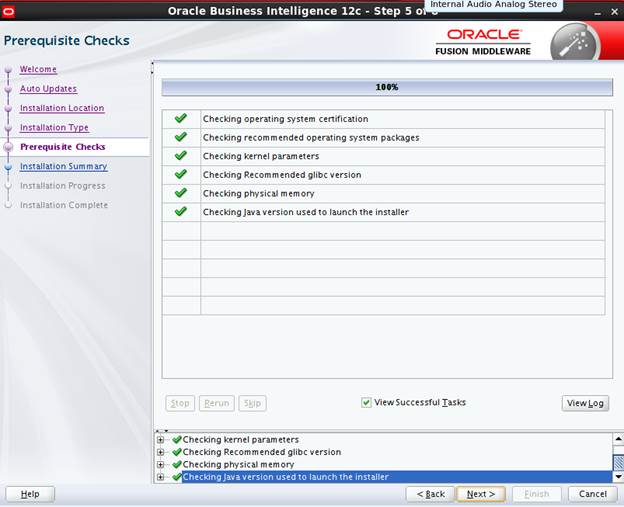Click green checkmark beside operating system certification

pyautogui.click(x=181, y=119)
